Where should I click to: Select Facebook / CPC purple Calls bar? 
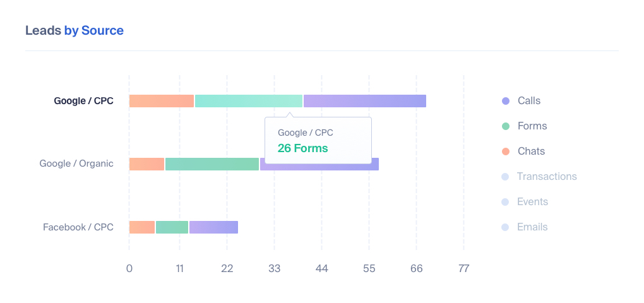click(x=213, y=227)
